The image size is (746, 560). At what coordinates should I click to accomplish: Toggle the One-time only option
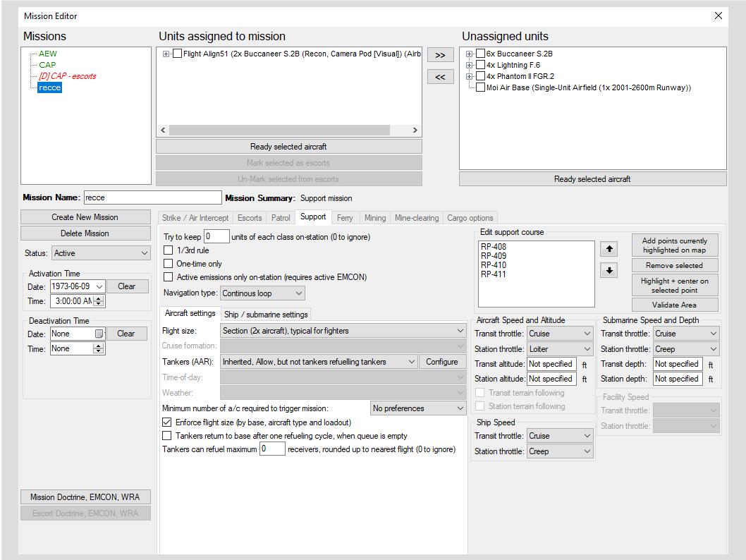168,264
